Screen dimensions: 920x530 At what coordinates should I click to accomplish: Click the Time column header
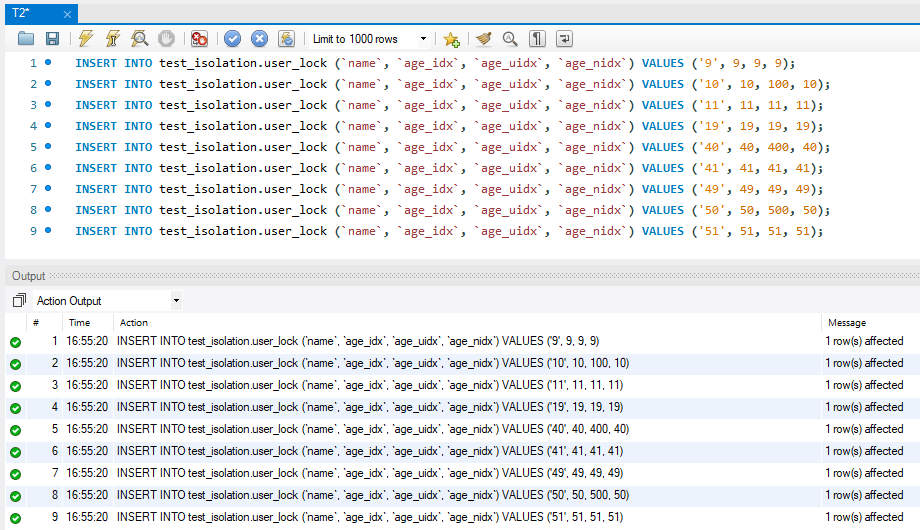[x=79, y=322]
